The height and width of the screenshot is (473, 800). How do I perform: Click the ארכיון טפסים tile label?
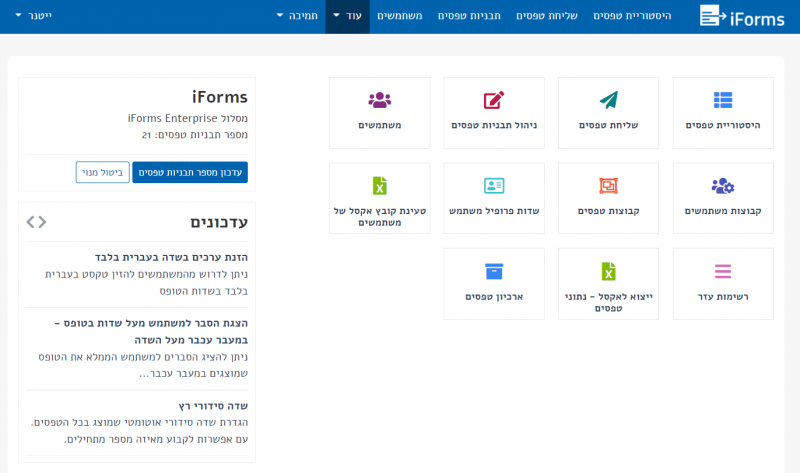pyautogui.click(x=494, y=296)
